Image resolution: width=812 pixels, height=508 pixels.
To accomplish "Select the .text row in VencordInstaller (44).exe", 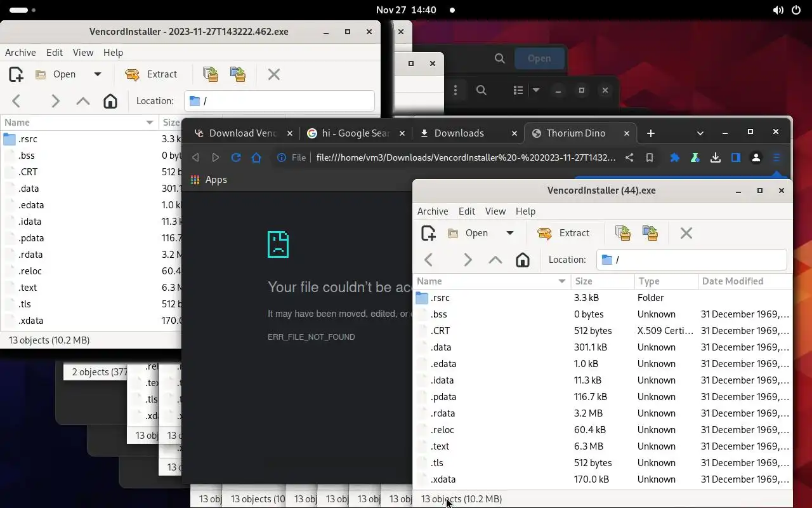I will tap(602, 446).
